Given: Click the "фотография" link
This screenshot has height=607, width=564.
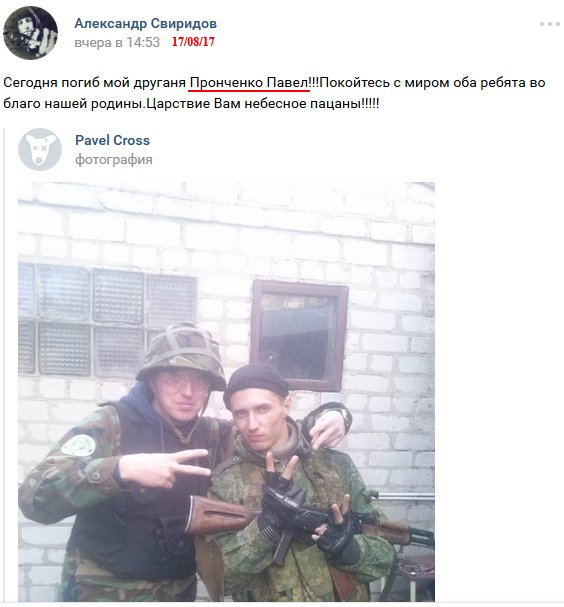Looking at the screenshot, I should [x=114, y=159].
